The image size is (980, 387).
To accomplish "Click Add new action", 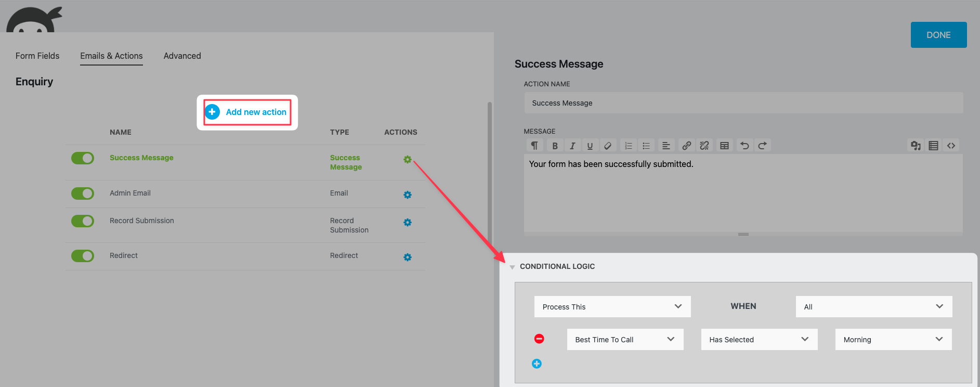I will click(247, 112).
